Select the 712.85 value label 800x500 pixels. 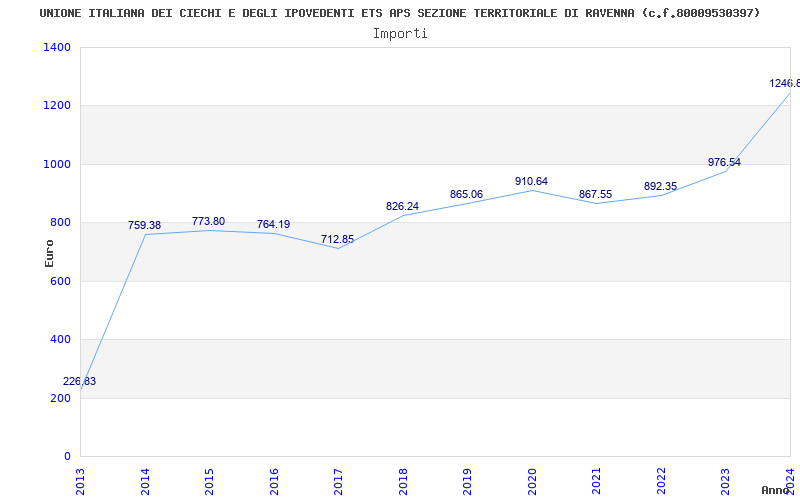337,239
